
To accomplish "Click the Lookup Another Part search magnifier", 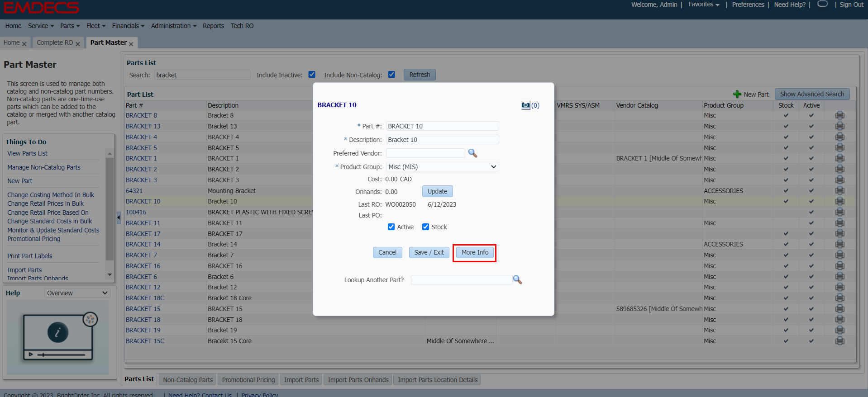I will [x=517, y=280].
